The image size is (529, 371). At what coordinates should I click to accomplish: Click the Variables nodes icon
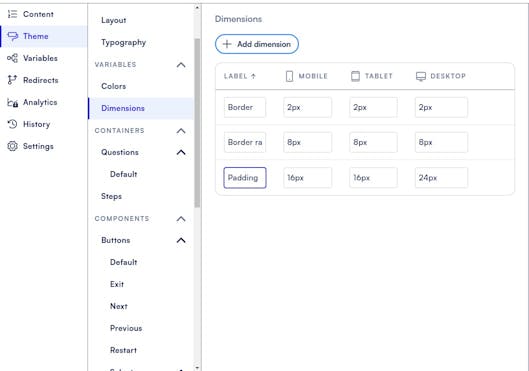[12, 58]
